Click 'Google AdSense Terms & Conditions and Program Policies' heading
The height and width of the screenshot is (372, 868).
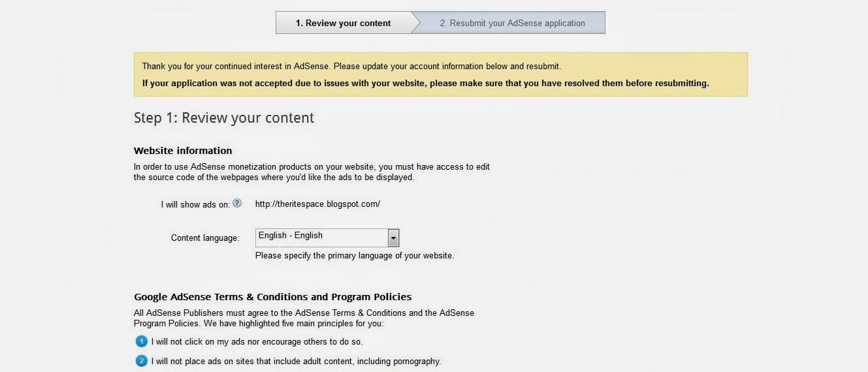(272, 297)
